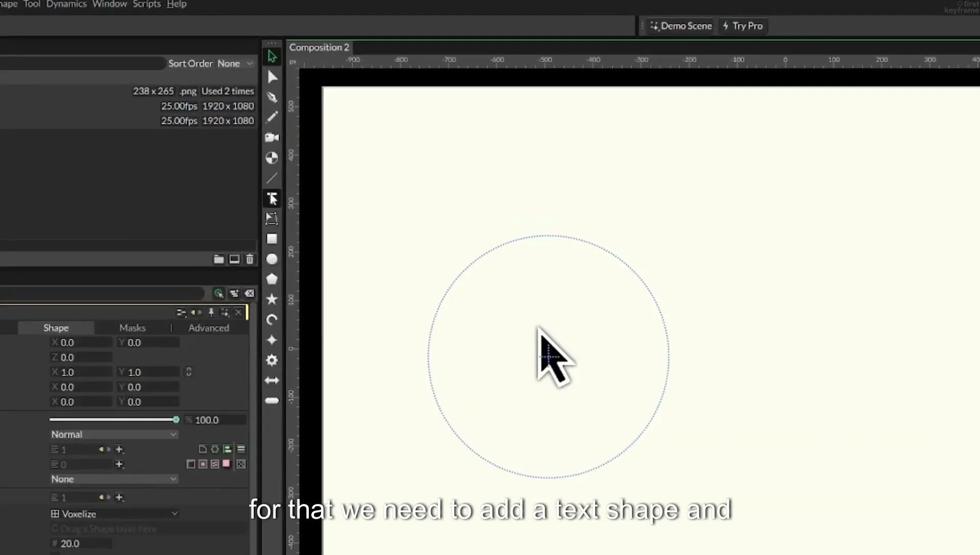Open the Help menu
The width and height of the screenshot is (980, 555).
[177, 4]
